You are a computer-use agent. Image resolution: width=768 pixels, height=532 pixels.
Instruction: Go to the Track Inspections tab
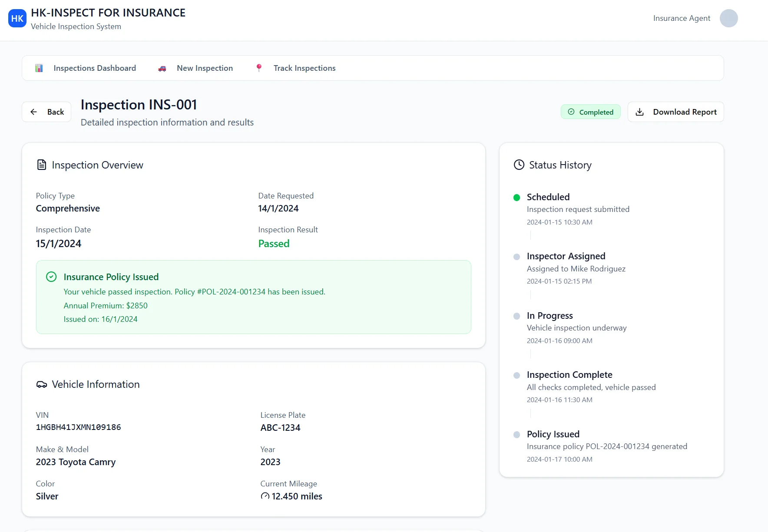304,68
